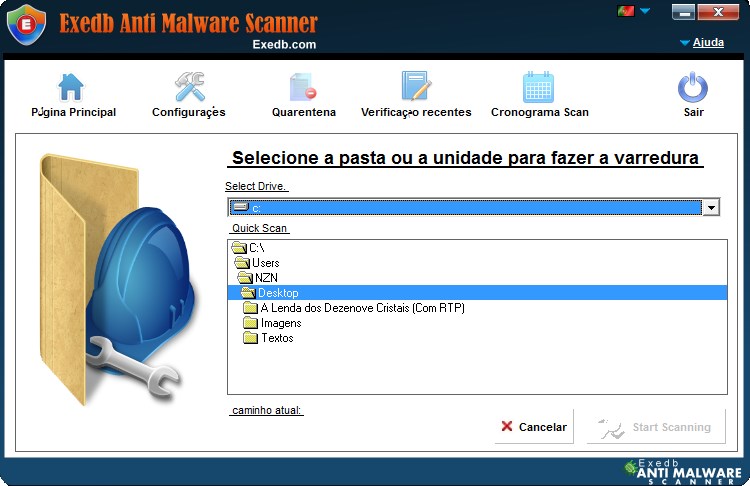Click the Quarentena label
The width and height of the screenshot is (750, 486).
pyautogui.click(x=304, y=112)
